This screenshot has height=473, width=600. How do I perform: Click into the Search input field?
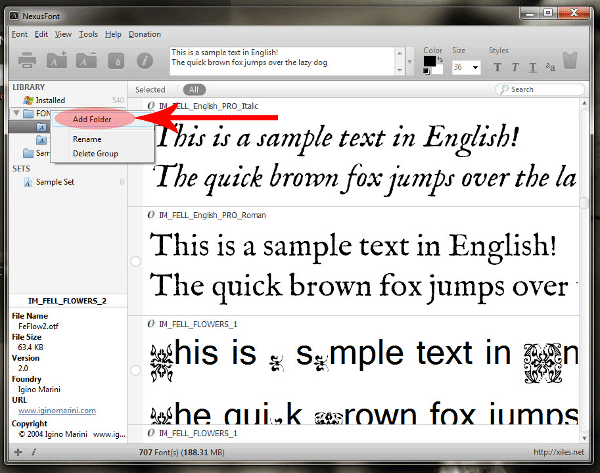click(x=540, y=89)
